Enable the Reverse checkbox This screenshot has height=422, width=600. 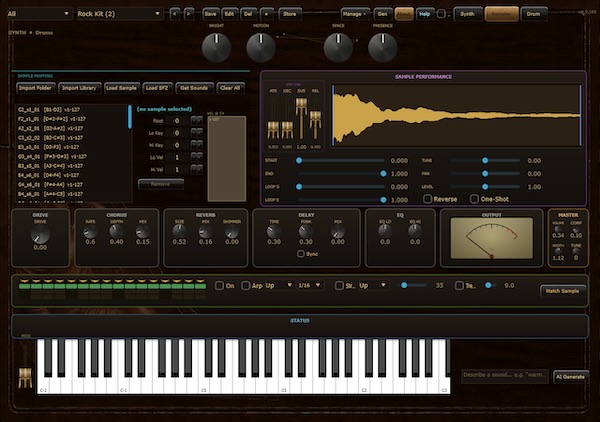428,199
